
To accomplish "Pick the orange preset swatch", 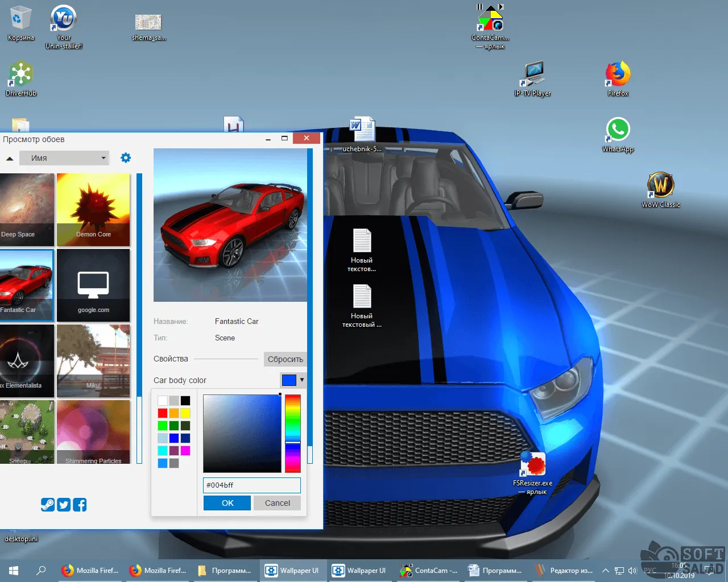I will tap(174, 413).
